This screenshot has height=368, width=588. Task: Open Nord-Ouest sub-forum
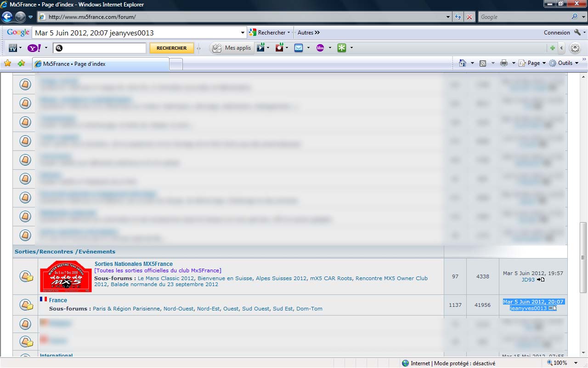point(179,309)
